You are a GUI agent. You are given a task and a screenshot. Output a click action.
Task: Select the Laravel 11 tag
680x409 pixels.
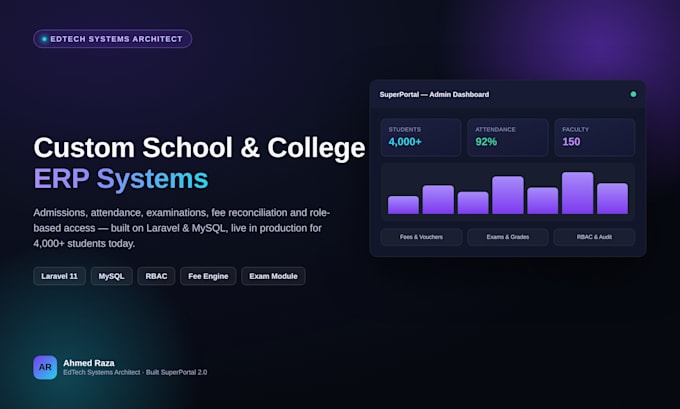[x=59, y=276]
